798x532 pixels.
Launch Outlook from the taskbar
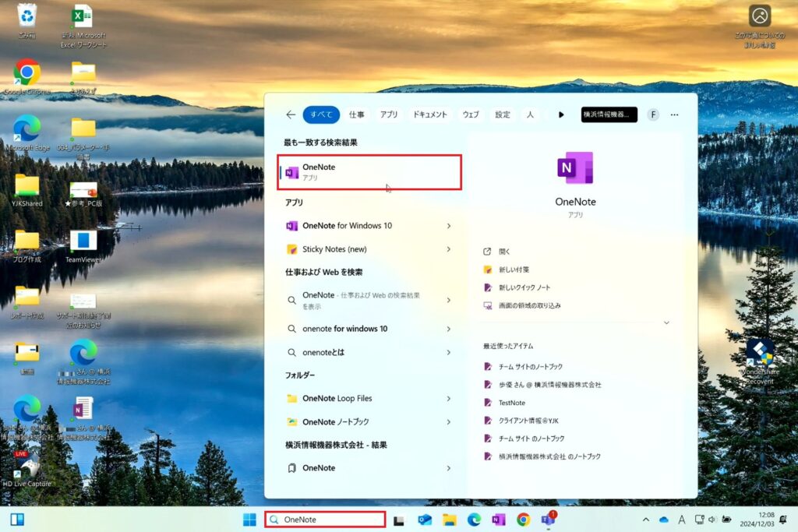point(425,520)
